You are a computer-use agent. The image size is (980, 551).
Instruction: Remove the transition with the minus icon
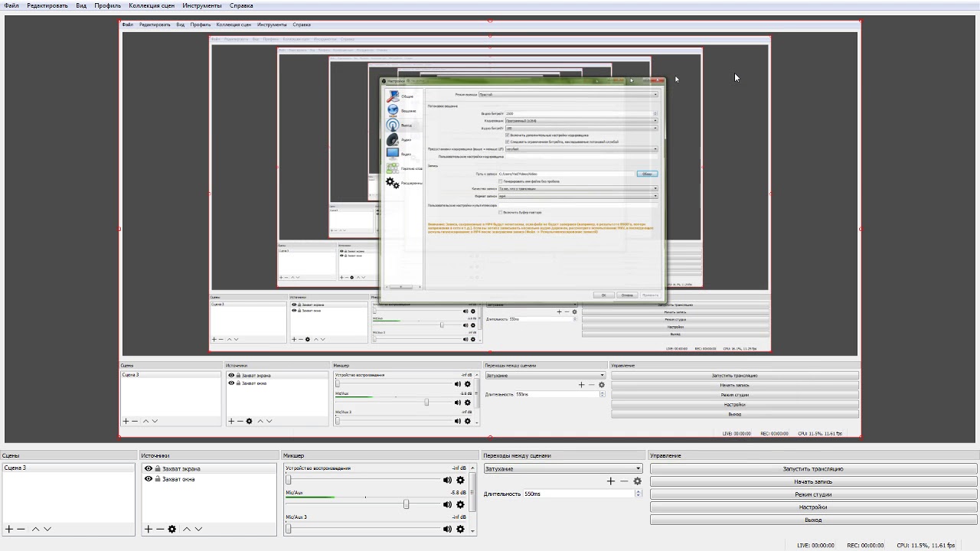tap(624, 481)
